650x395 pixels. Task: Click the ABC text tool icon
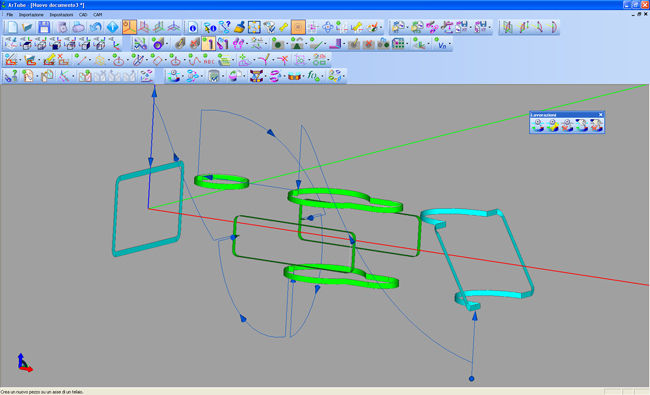click(209, 61)
